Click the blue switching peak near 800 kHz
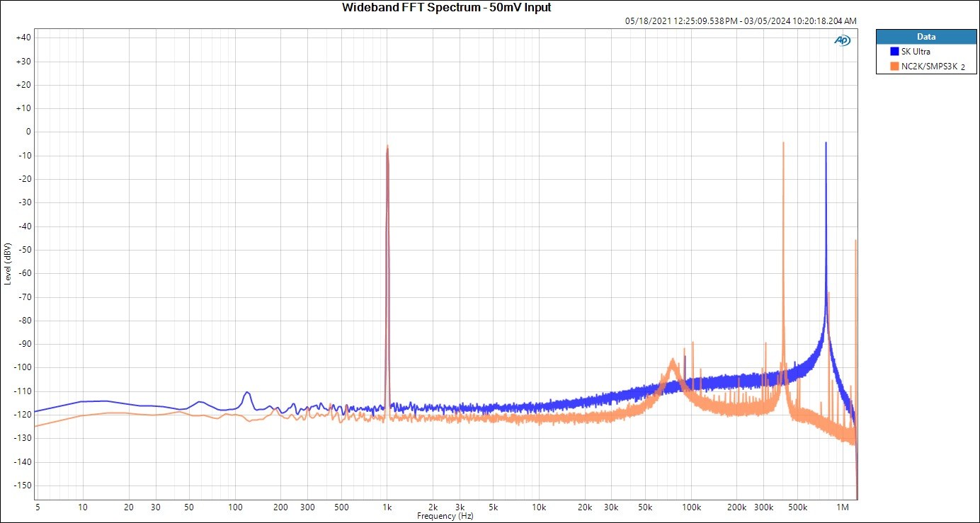The width and height of the screenshot is (980, 523). coord(826,144)
